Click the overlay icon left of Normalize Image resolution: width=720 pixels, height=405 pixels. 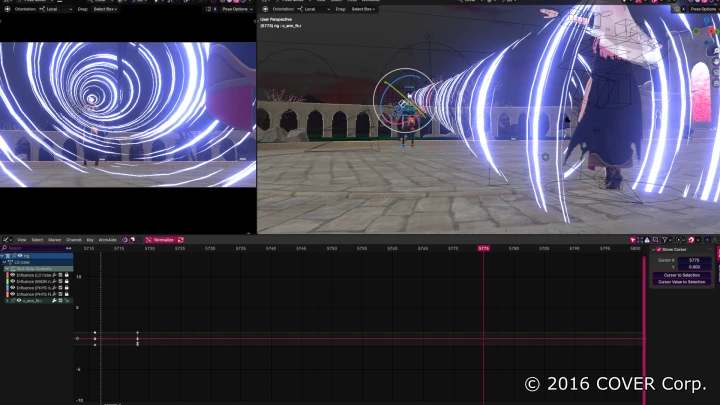click(133, 240)
